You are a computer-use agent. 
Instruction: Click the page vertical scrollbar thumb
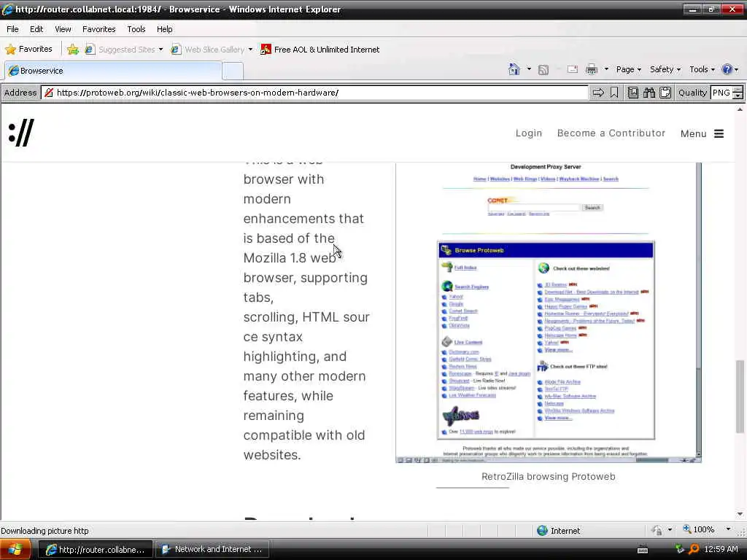pos(740,397)
